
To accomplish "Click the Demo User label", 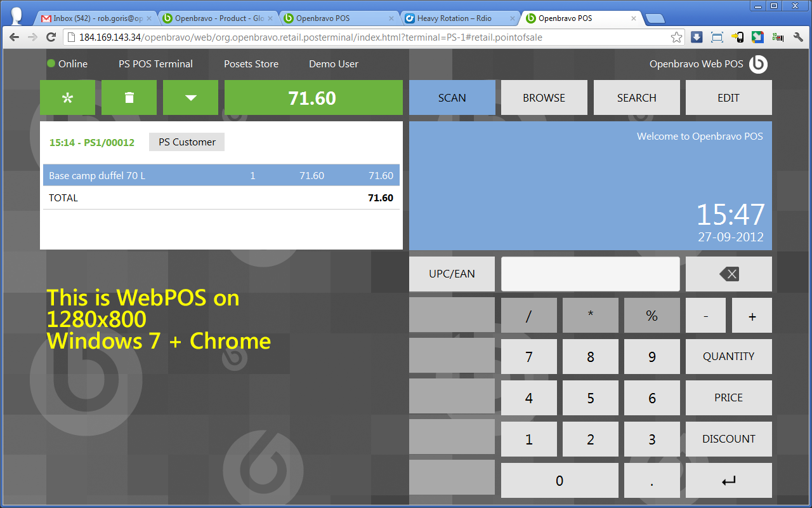I will pos(334,64).
